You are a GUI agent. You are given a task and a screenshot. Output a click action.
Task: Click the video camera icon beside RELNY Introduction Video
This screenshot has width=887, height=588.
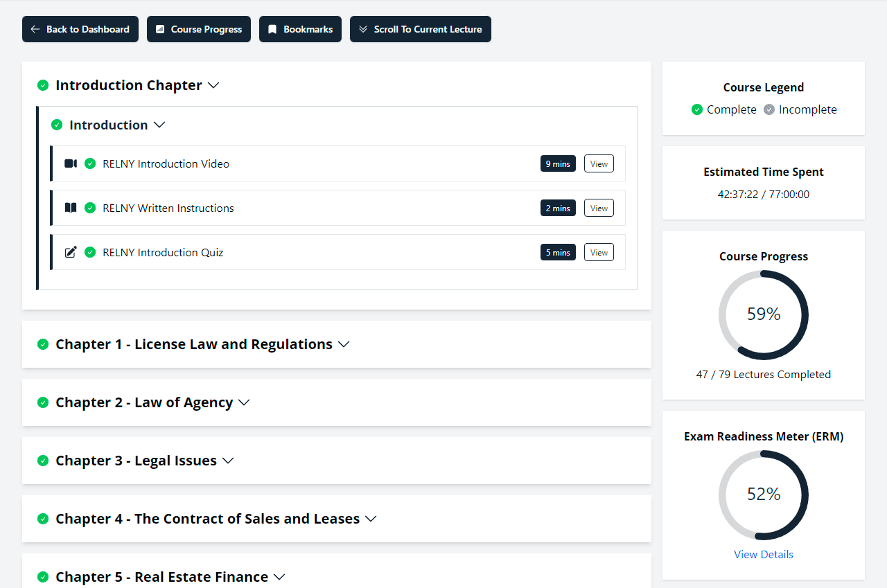(x=71, y=163)
